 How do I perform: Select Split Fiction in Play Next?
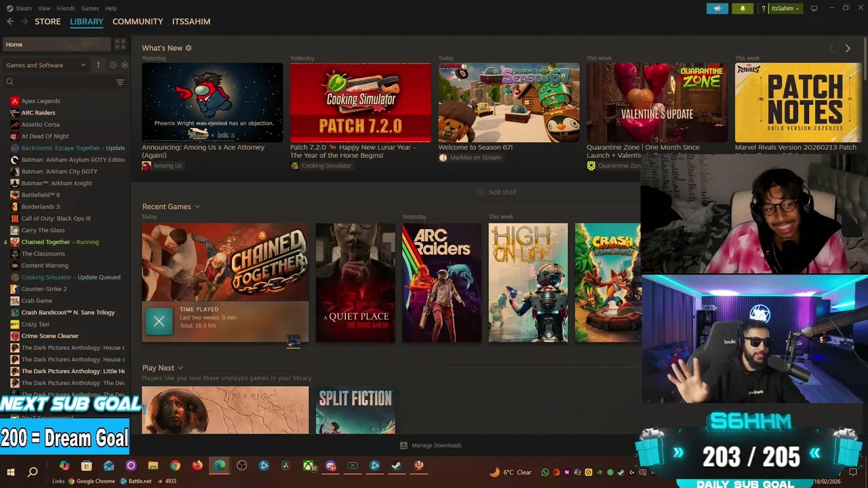tap(355, 410)
